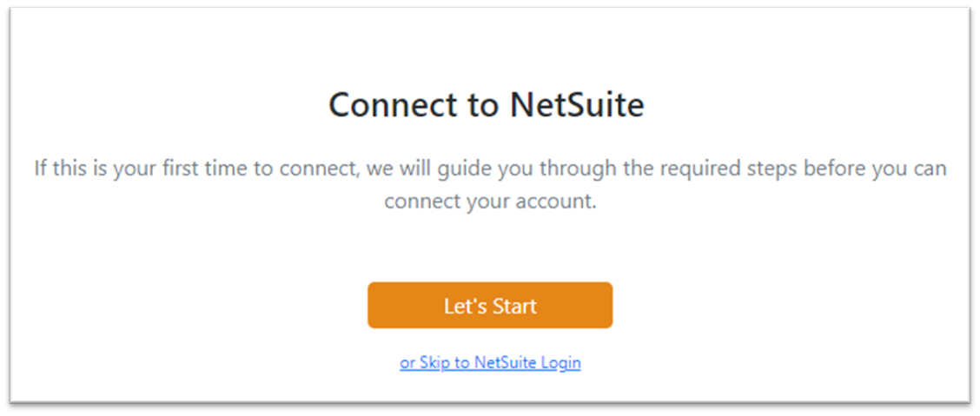Click empty space above the heading
The height and width of the screenshot is (416, 980).
pos(490,47)
